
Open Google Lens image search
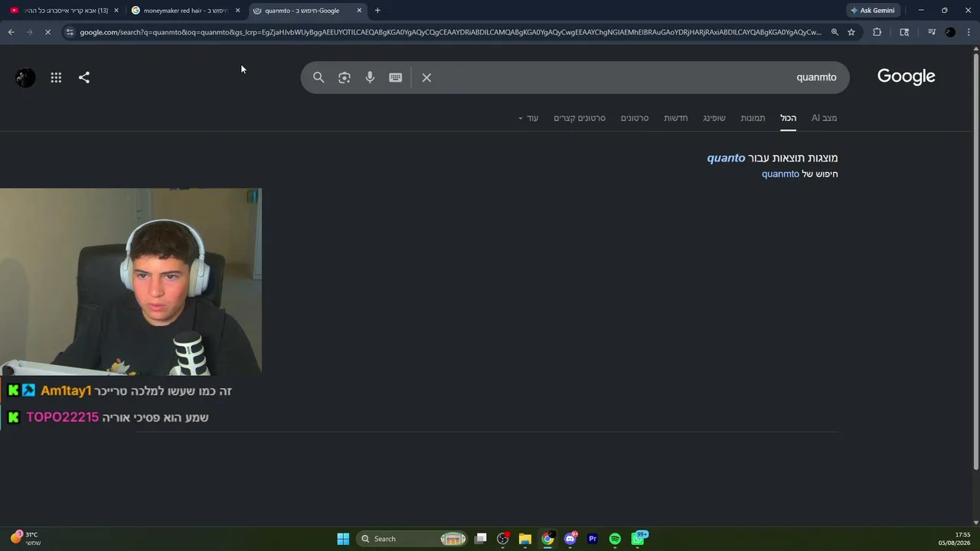tap(345, 77)
